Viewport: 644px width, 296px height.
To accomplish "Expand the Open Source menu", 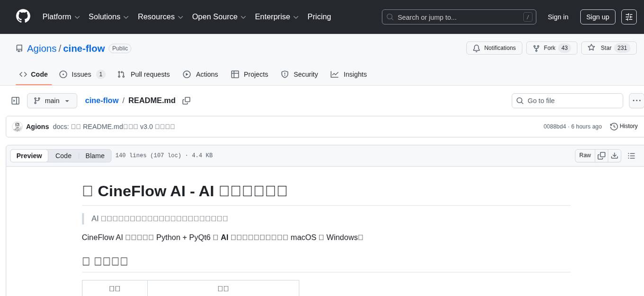I will coord(219,17).
